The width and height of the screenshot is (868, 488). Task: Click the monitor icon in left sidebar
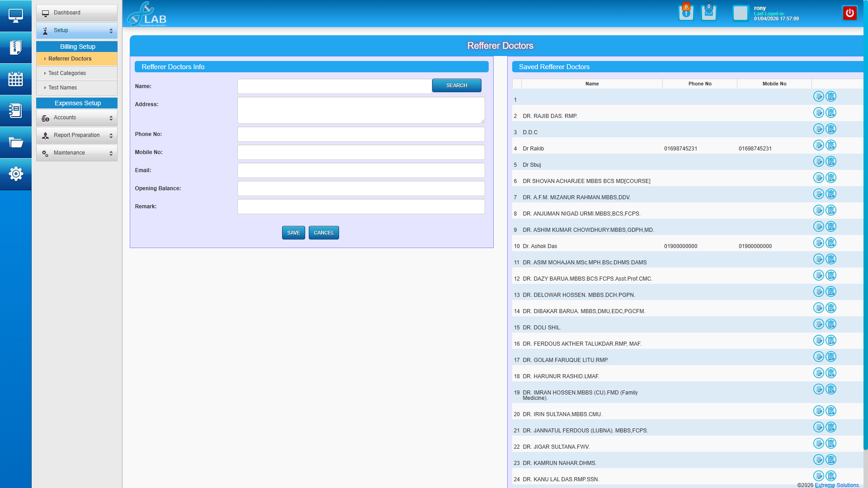tap(15, 16)
